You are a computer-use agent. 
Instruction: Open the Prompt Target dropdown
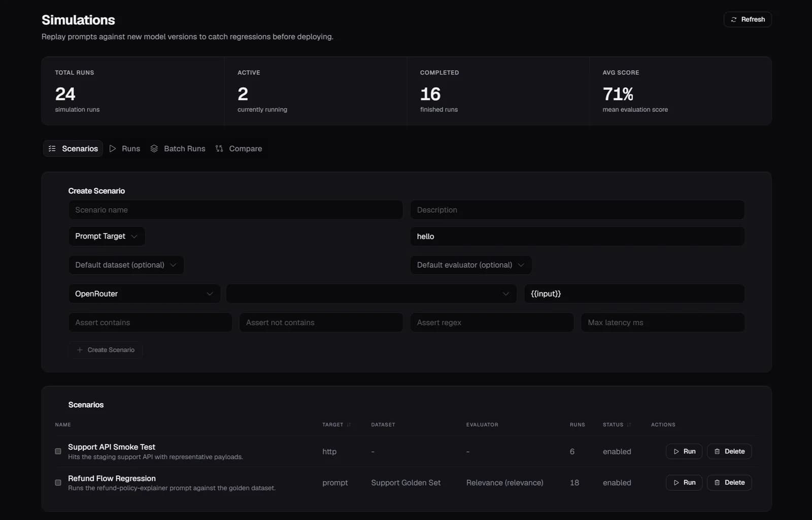pyautogui.click(x=107, y=236)
